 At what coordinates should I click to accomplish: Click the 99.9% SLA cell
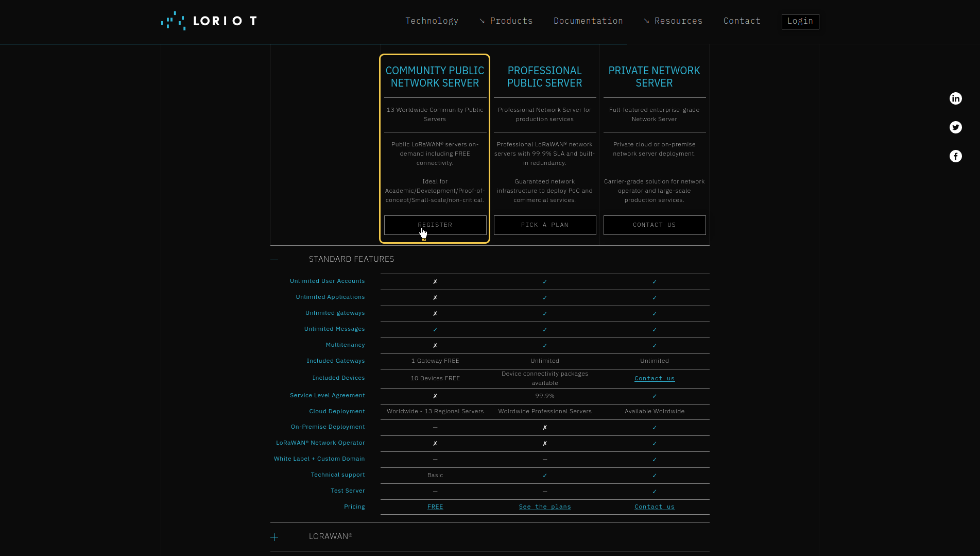click(545, 396)
